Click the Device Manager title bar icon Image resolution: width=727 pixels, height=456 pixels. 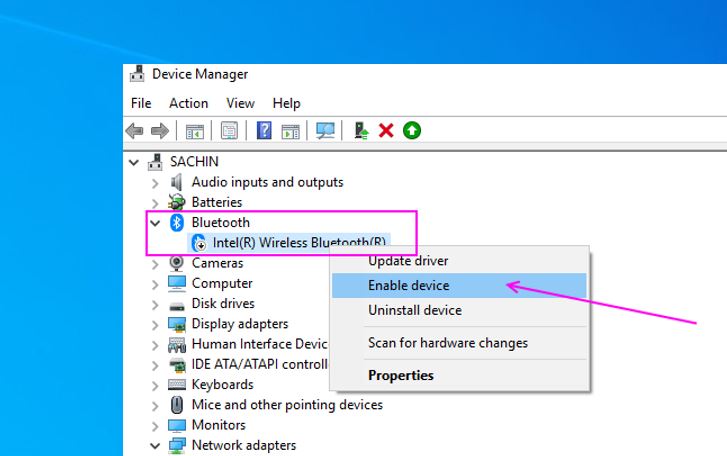137,74
